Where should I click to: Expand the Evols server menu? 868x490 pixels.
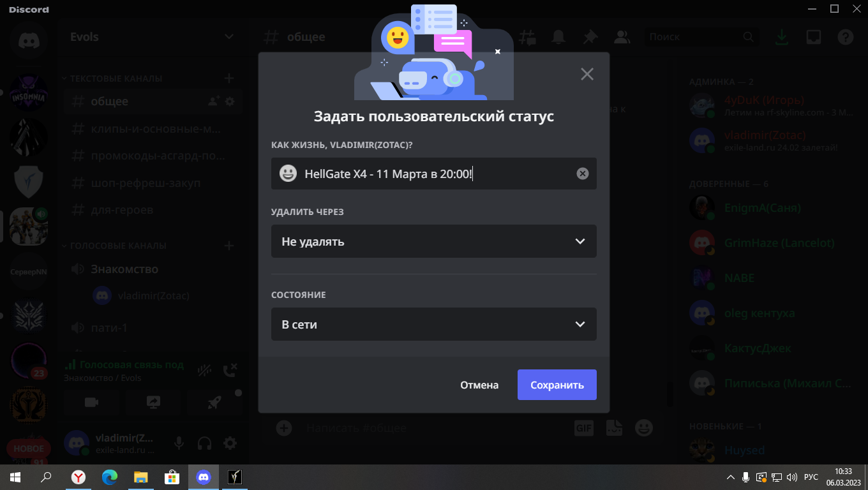152,36
